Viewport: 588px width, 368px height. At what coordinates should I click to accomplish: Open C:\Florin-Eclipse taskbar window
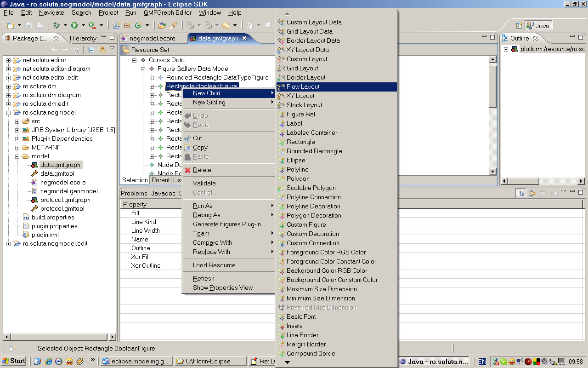(x=210, y=361)
